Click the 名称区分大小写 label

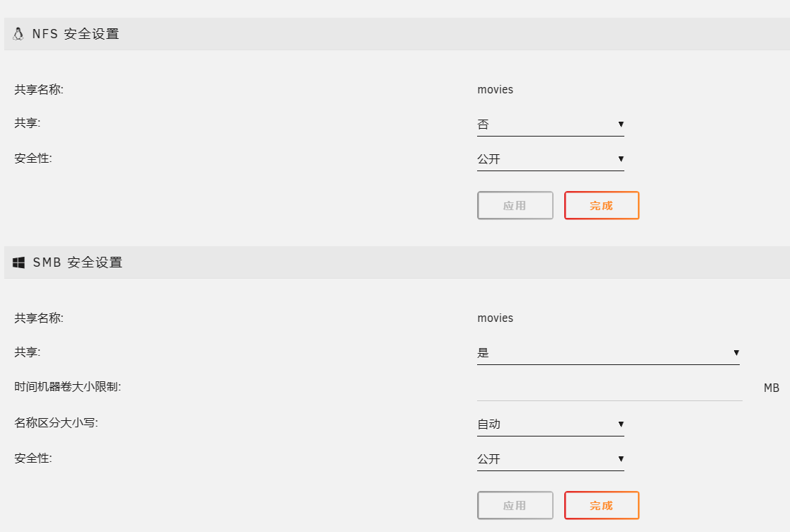coord(56,423)
